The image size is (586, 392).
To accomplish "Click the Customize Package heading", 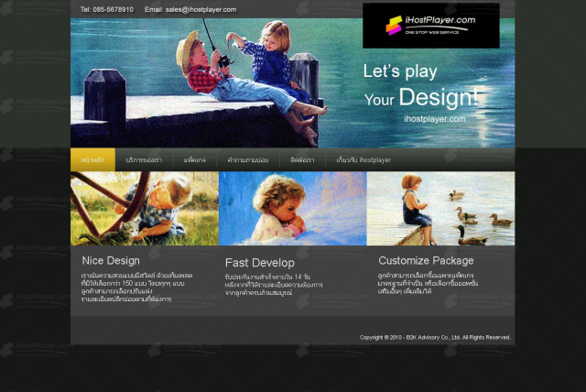I will coord(426,260).
